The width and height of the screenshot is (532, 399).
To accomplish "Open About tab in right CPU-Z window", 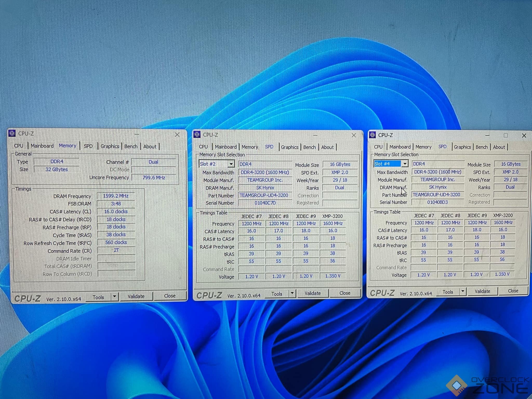I will pyautogui.click(x=499, y=147).
